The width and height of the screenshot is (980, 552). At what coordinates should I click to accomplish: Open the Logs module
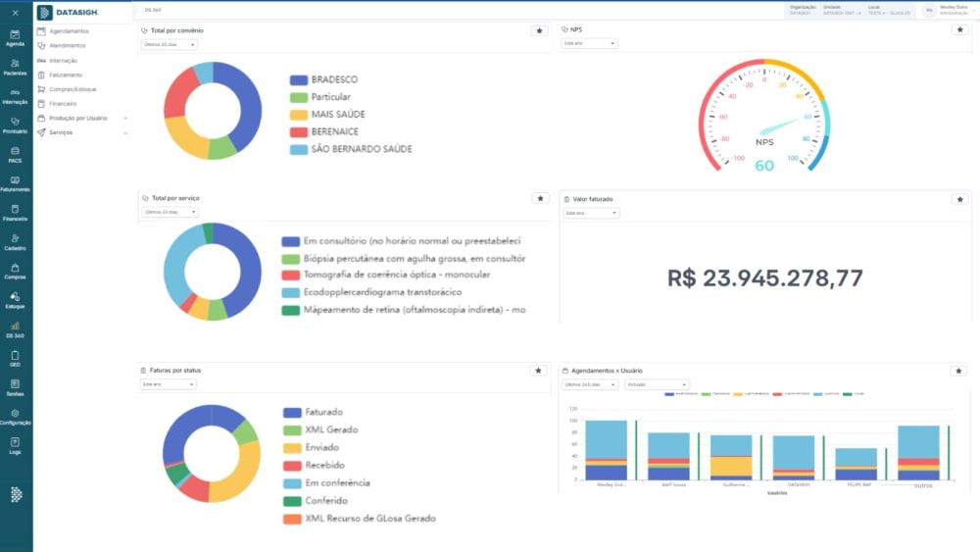pos(15,446)
